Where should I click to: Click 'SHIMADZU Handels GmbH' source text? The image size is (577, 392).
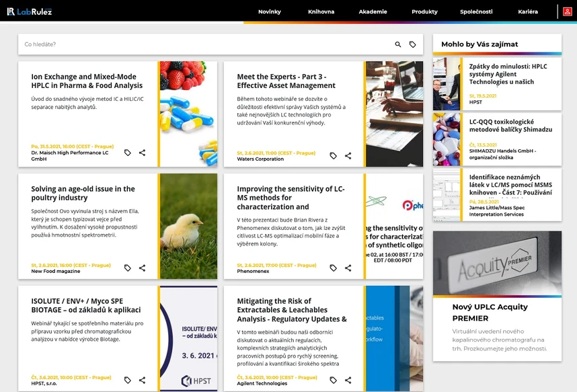pyautogui.click(x=502, y=154)
